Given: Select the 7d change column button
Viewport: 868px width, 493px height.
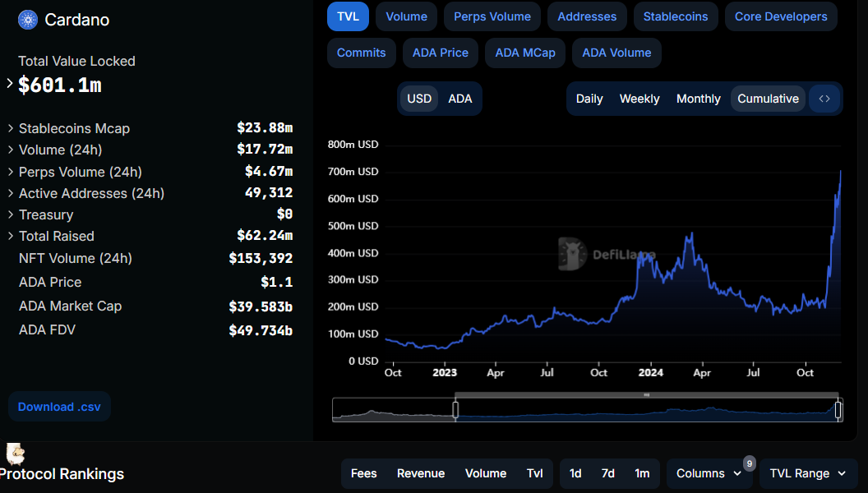Looking at the screenshot, I should [607, 473].
